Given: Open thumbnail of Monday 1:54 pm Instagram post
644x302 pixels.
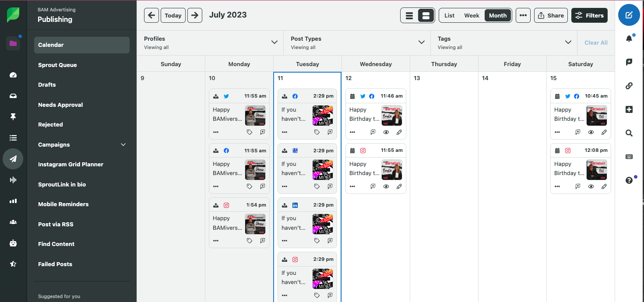Looking at the screenshot, I should [255, 224].
